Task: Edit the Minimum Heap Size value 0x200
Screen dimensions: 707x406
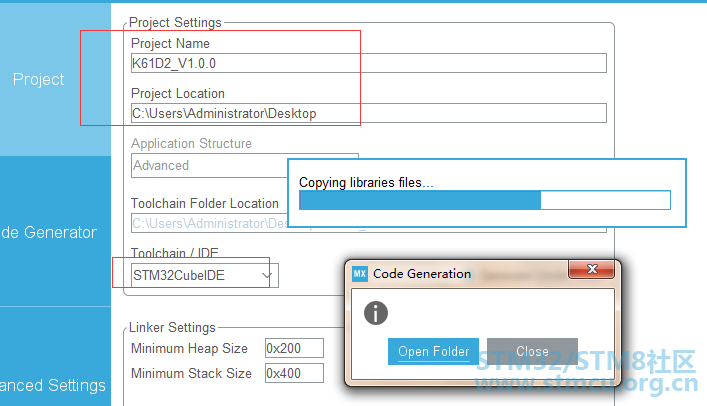Action: (x=294, y=348)
